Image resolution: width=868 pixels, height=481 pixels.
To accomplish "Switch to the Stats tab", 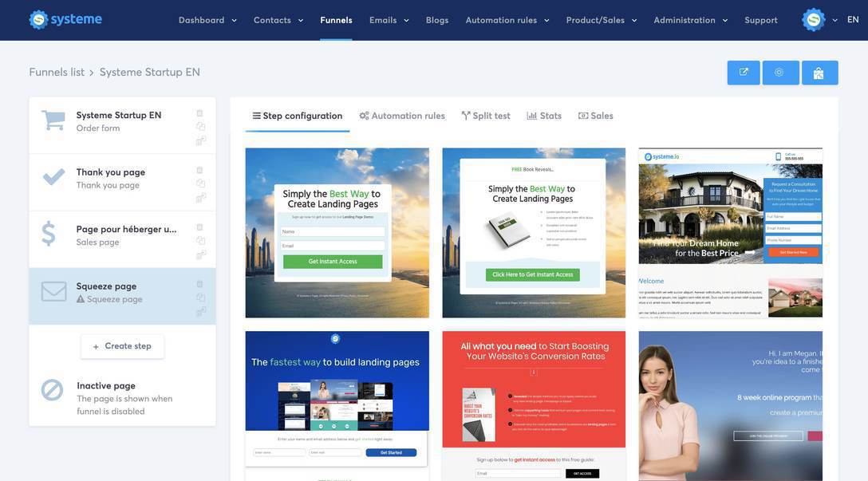I will coord(544,116).
